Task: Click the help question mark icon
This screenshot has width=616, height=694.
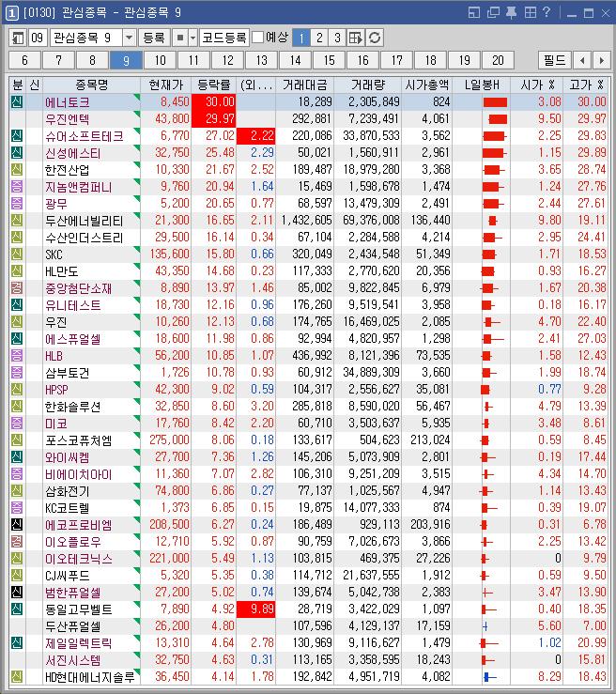Action: [x=547, y=12]
